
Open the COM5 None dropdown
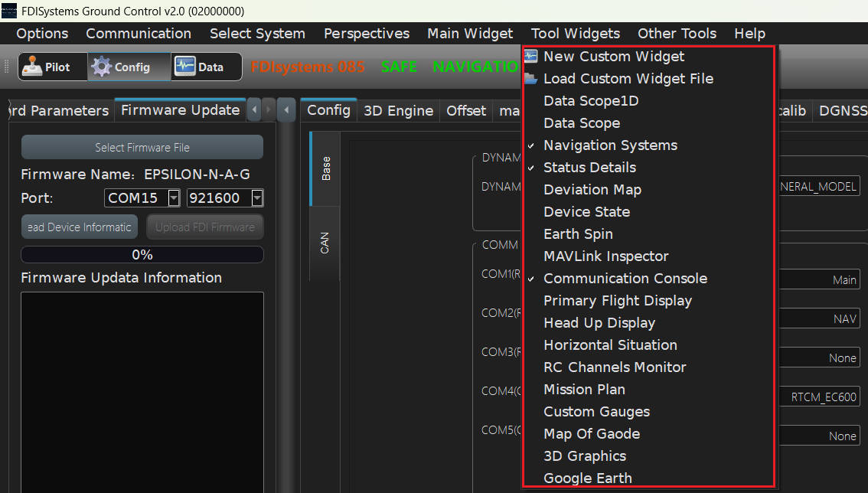[819, 436]
